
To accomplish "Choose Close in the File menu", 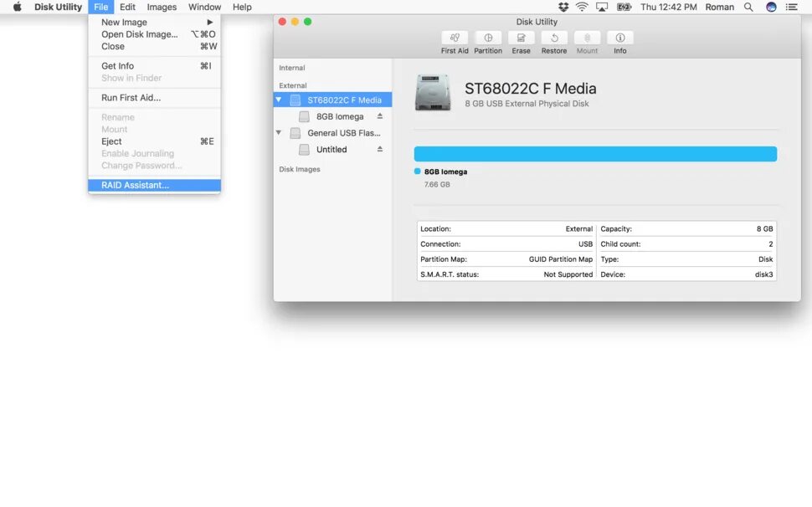I will click(154, 46).
